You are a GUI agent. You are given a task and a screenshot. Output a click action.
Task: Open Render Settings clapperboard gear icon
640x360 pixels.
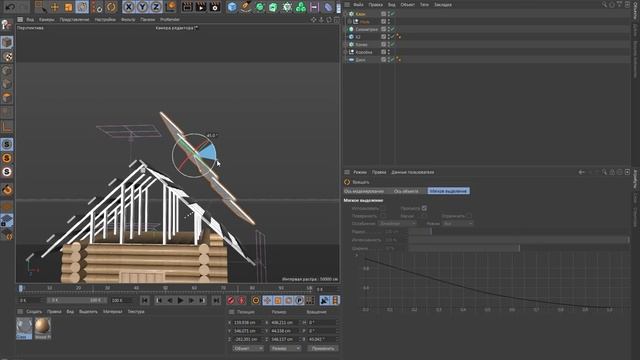[215, 7]
